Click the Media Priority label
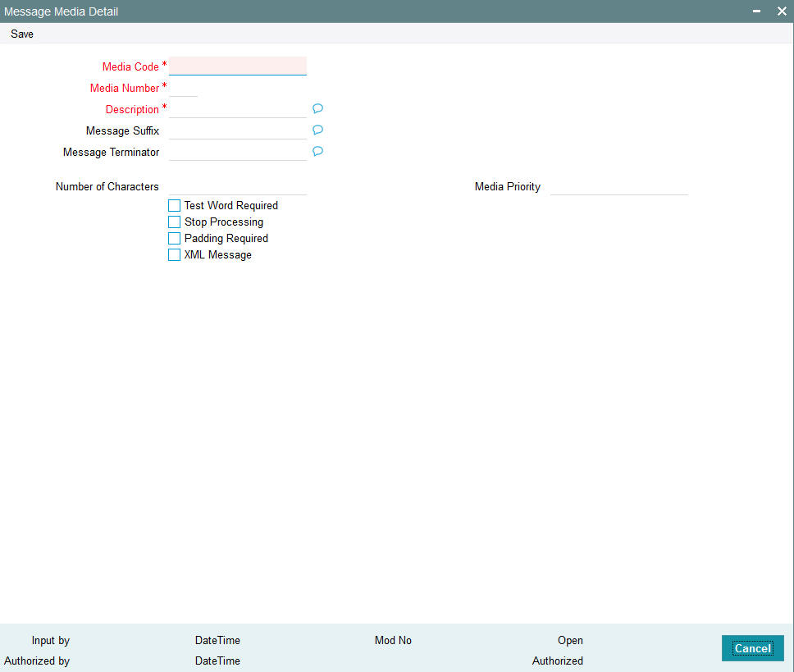794x672 pixels. (x=508, y=186)
